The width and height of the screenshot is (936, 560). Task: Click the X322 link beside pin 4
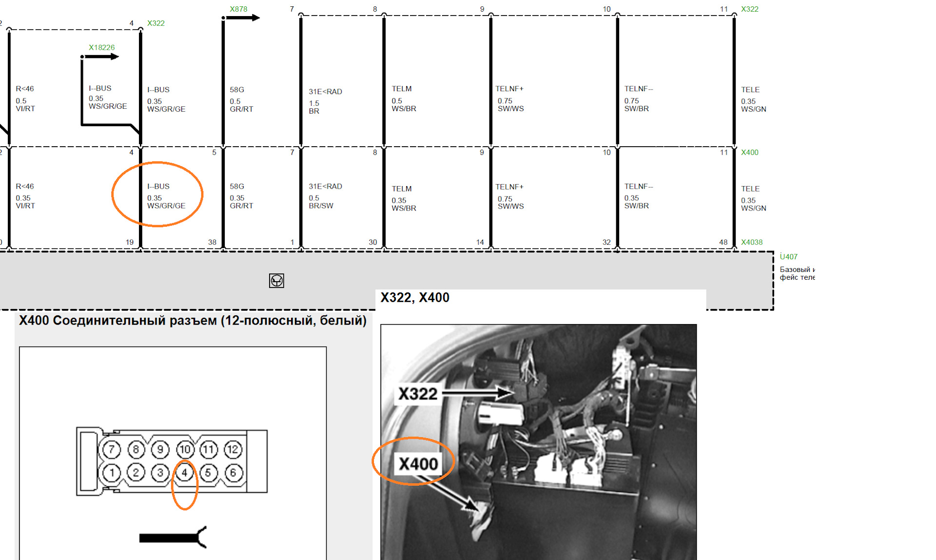(x=156, y=23)
